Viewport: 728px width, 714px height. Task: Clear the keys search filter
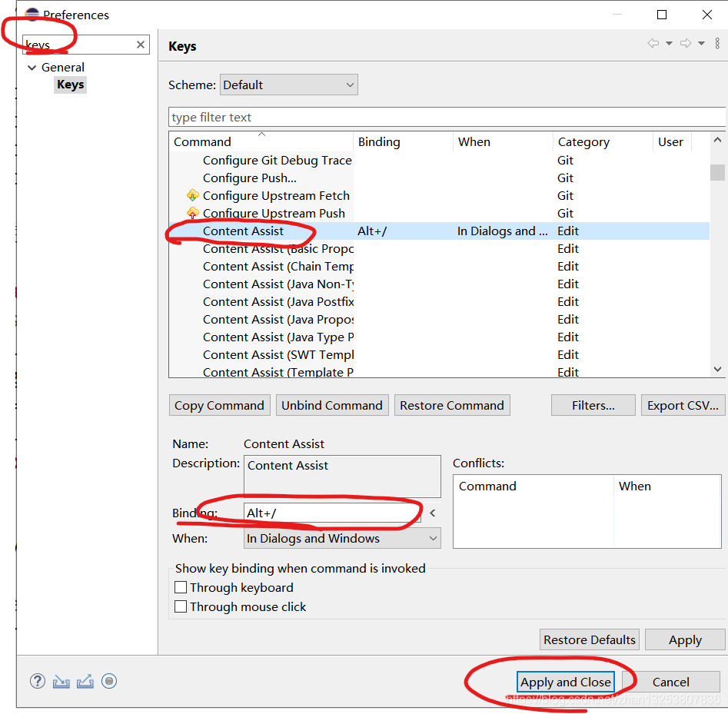(140, 45)
